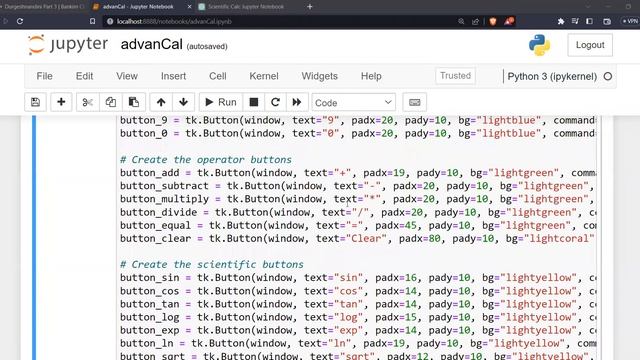Viewport: 640px width, 360px height.
Task: Paste cells below icon
Action: [x=134, y=102]
